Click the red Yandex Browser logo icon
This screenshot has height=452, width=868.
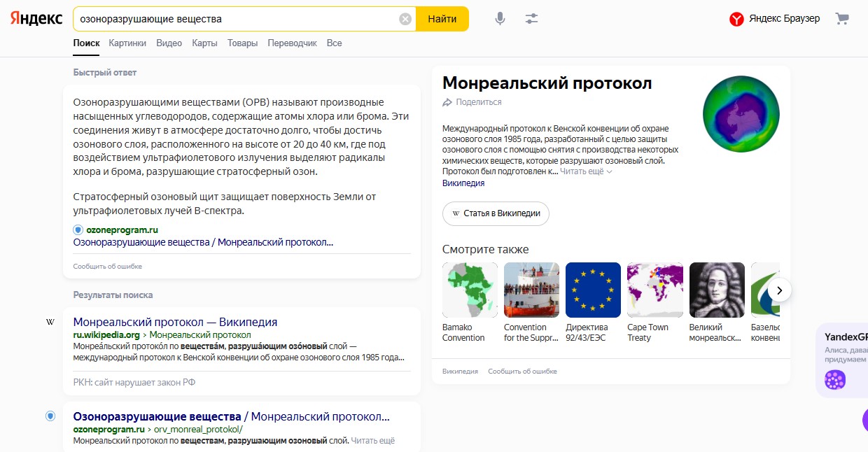tap(736, 19)
